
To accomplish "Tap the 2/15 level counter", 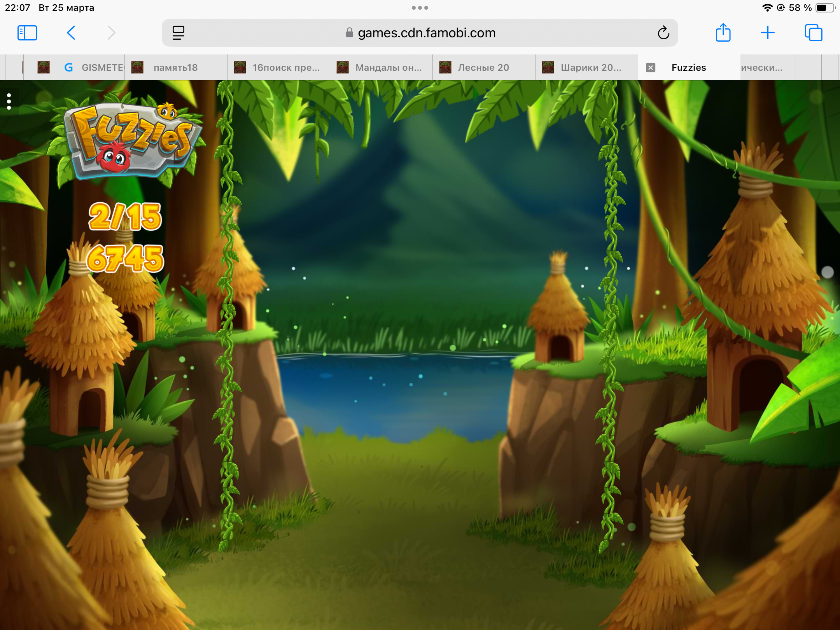I will click(125, 217).
